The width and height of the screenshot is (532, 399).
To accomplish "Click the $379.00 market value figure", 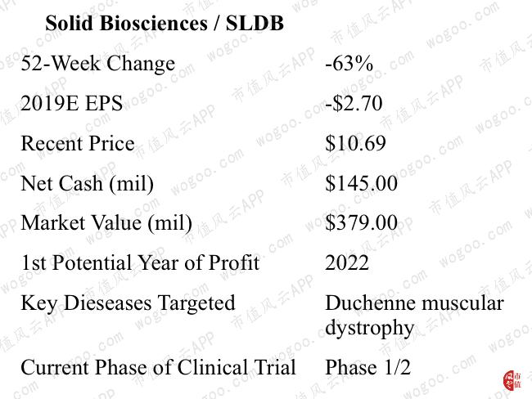I will (x=361, y=222).
